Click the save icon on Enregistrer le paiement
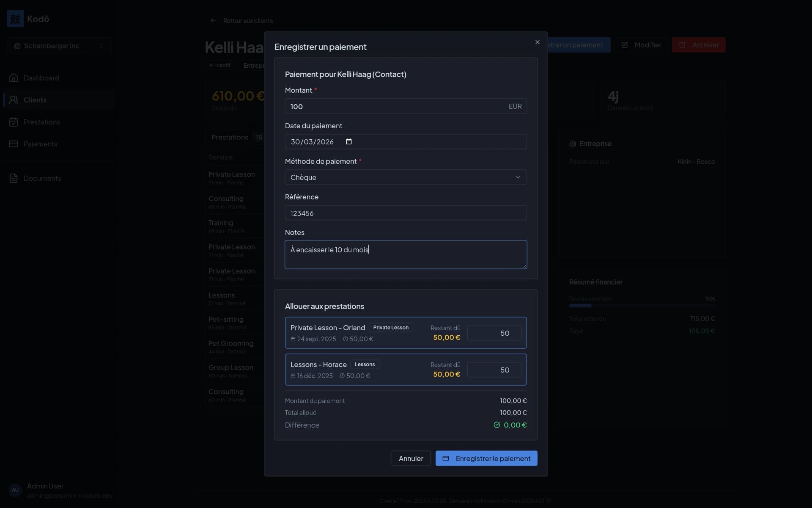 pyautogui.click(x=446, y=458)
